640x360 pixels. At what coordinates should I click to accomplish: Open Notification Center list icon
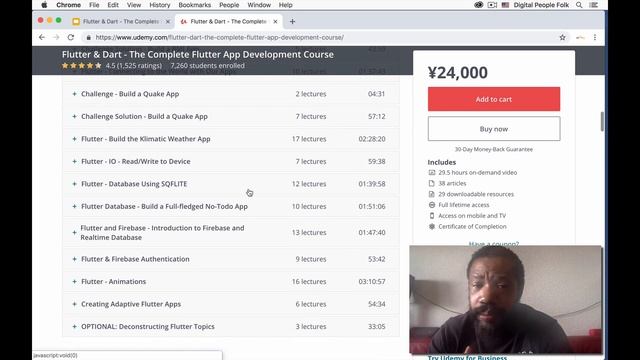[594, 5]
